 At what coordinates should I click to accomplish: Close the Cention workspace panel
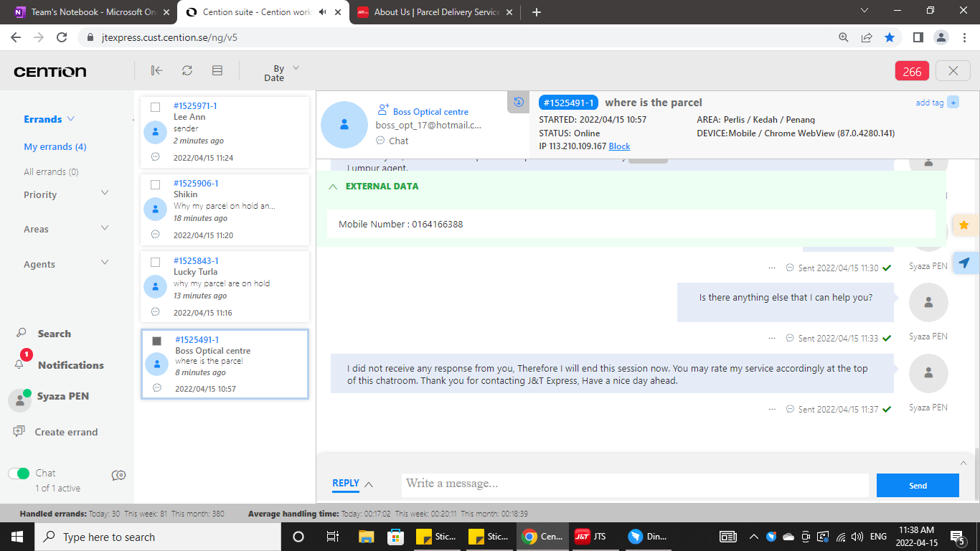(x=953, y=71)
